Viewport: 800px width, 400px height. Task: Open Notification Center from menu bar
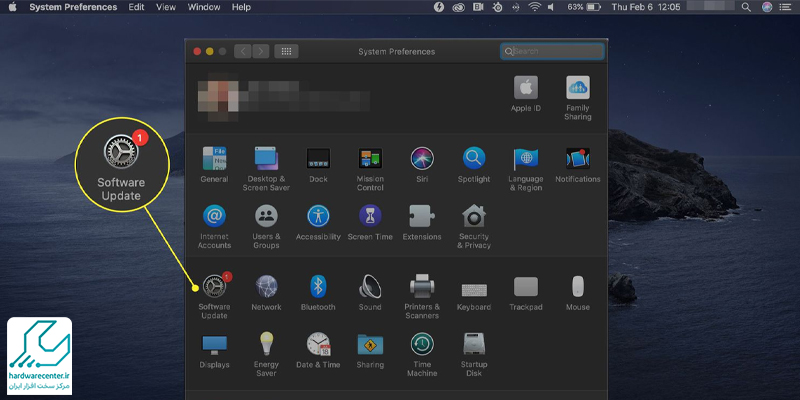784,7
